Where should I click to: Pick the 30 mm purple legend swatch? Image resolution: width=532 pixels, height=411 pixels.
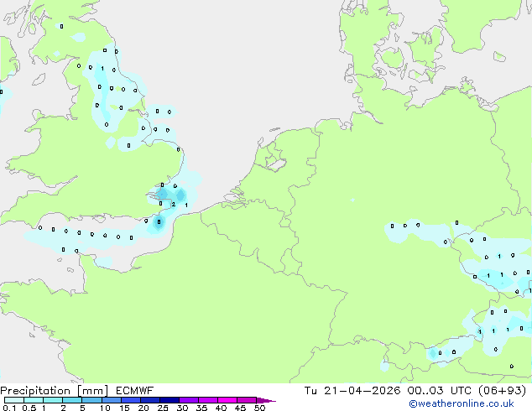point(191,401)
